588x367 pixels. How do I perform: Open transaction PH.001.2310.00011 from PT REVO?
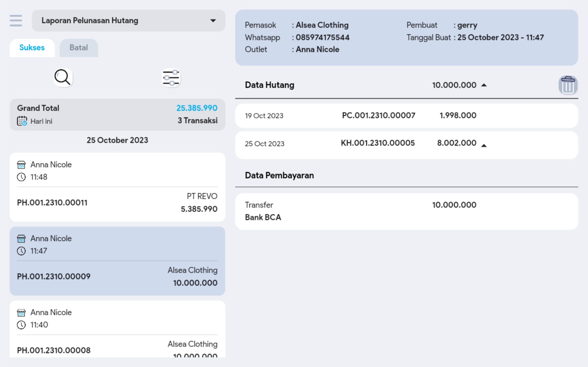117,203
